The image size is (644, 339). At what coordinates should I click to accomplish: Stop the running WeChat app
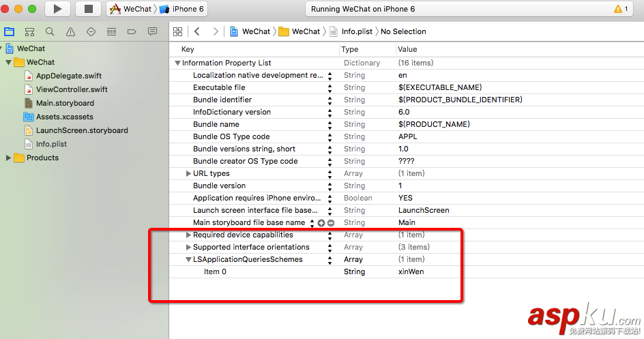pos(88,9)
